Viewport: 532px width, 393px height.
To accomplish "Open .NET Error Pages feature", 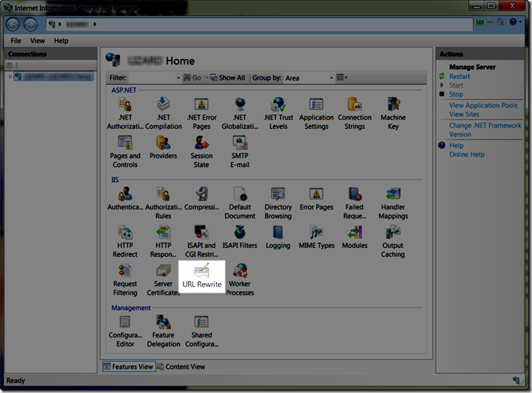I will pos(201,113).
